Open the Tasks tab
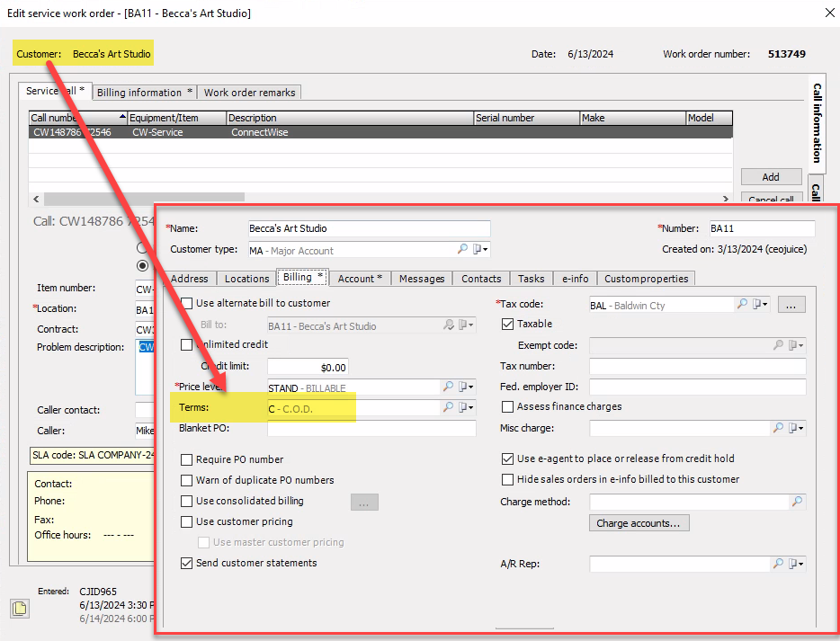 tap(532, 279)
